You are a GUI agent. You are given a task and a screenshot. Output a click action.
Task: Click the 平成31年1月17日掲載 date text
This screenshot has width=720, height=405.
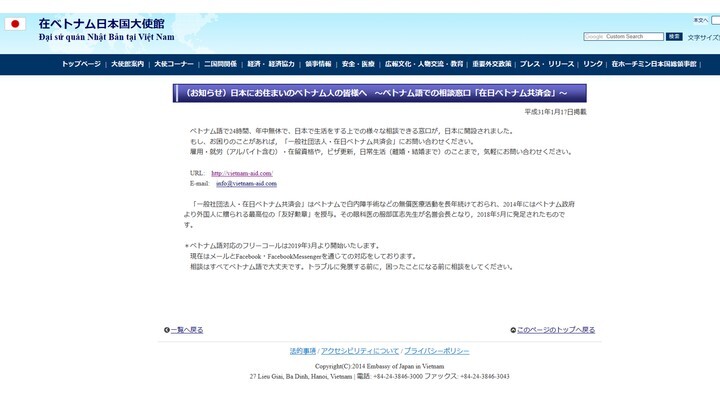pyautogui.click(x=555, y=112)
